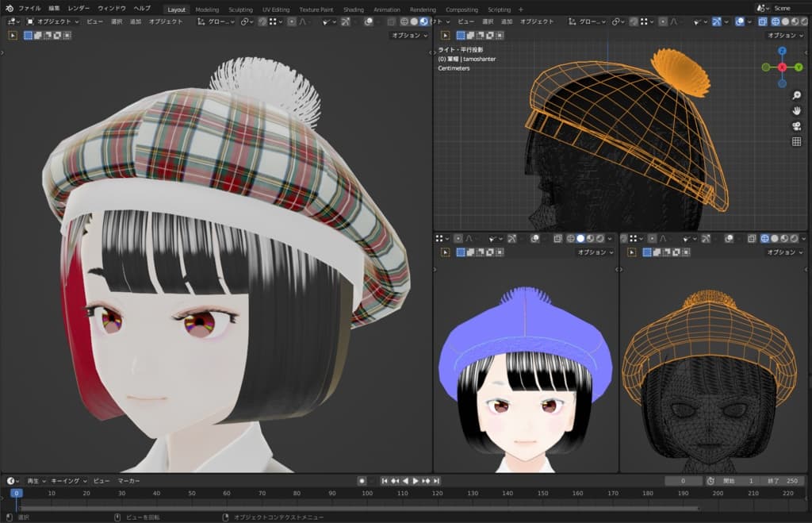Click frame 100 on the timeline ruler
This screenshot has height=523, width=812.
[x=366, y=494]
